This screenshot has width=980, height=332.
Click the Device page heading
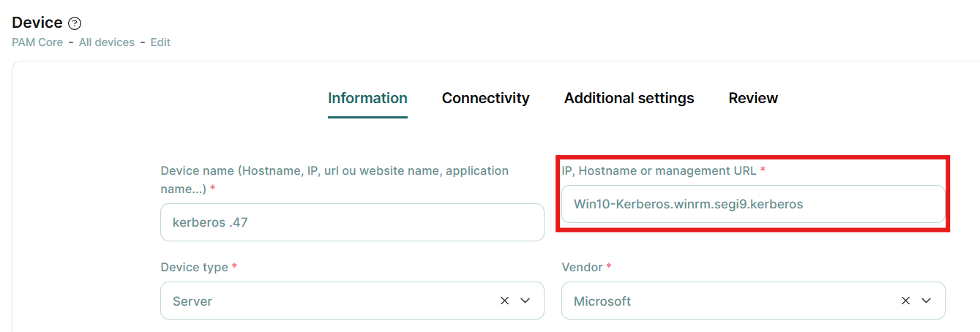click(37, 23)
